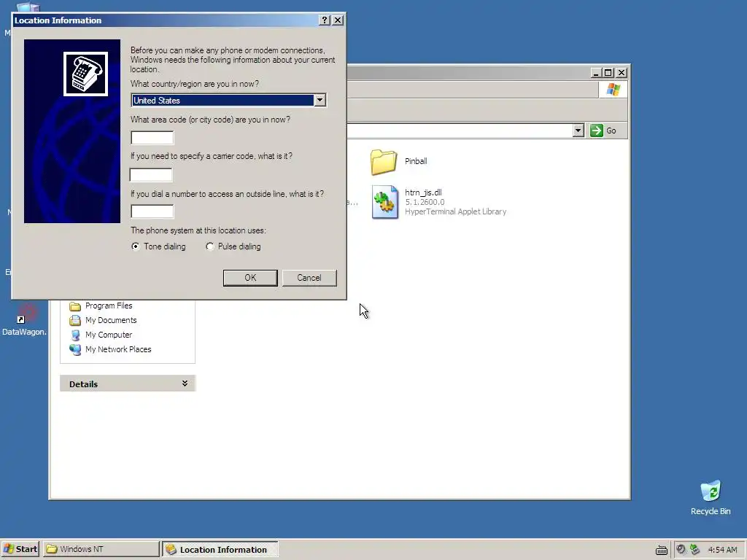
Task: Click the 4:54 AM clock
Action: [x=722, y=550]
